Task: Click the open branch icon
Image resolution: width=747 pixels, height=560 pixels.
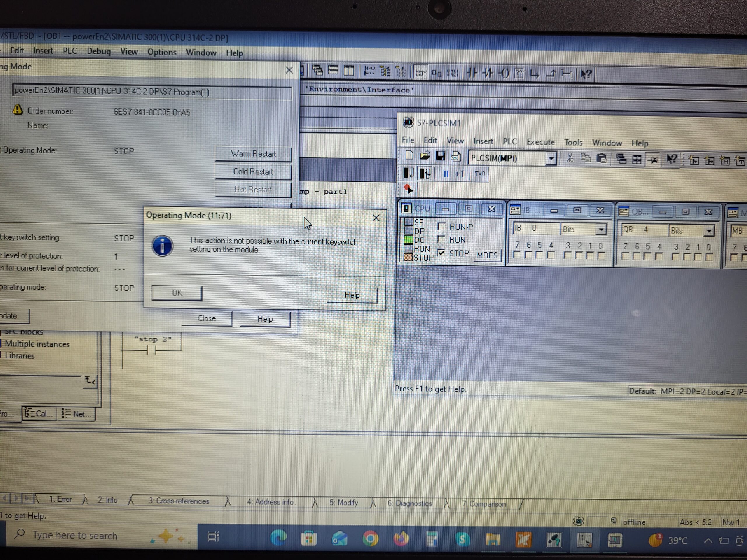Action: [535, 74]
